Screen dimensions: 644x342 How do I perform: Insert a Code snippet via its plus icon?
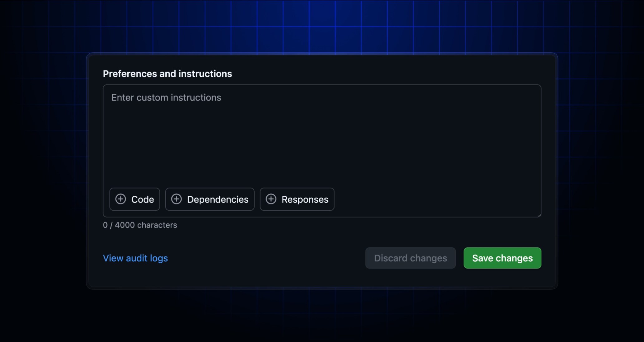pos(120,199)
